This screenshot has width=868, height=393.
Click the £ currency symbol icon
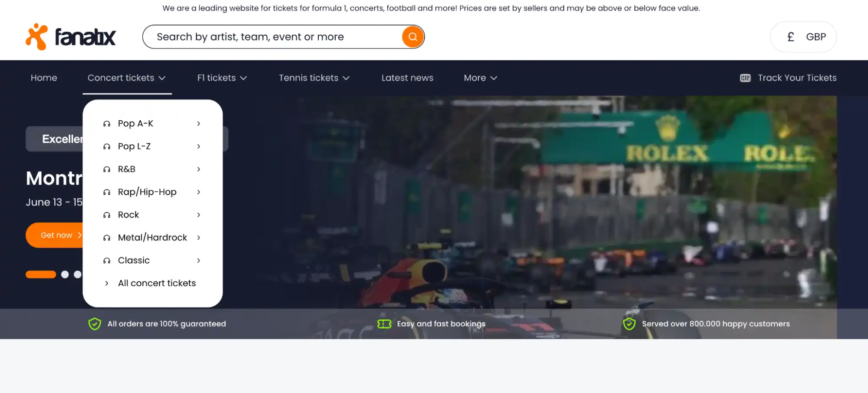tap(791, 36)
